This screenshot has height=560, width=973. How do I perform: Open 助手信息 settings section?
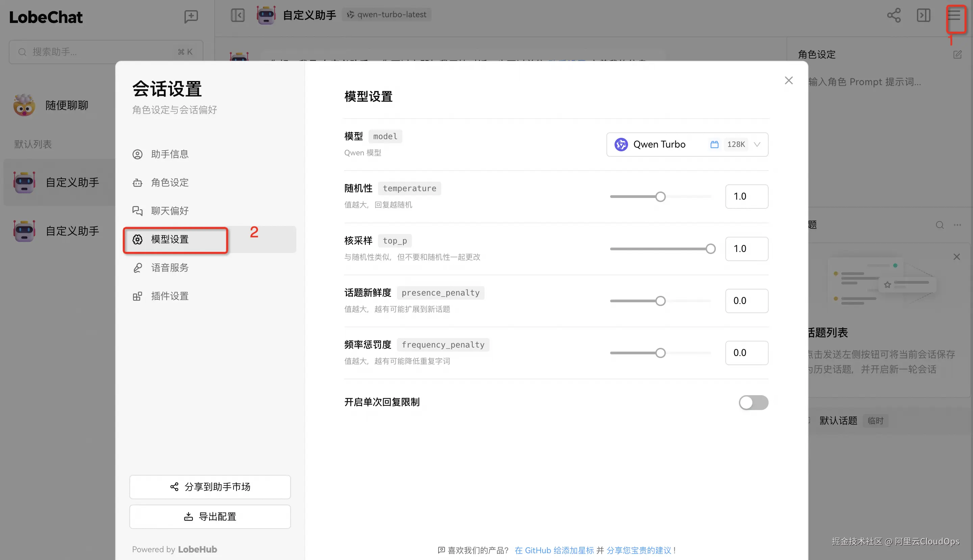tap(170, 154)
